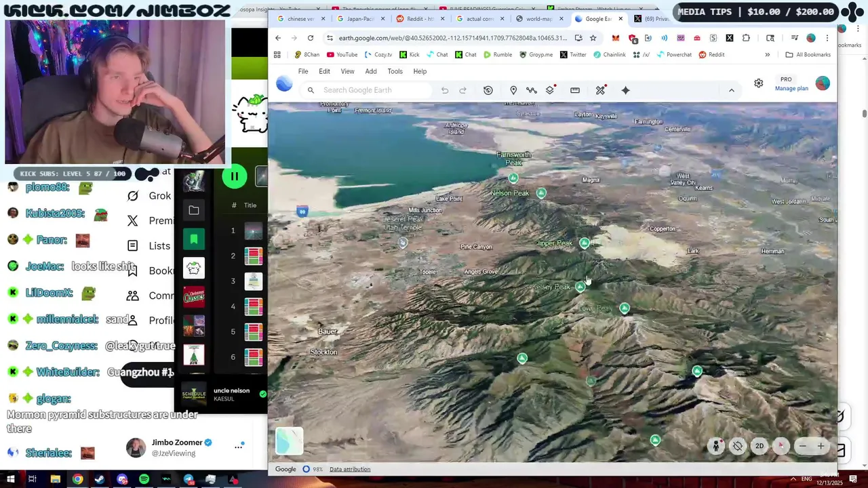Open the Street View pegman
Screen dimensions: 868x488
tap(716, 446)
